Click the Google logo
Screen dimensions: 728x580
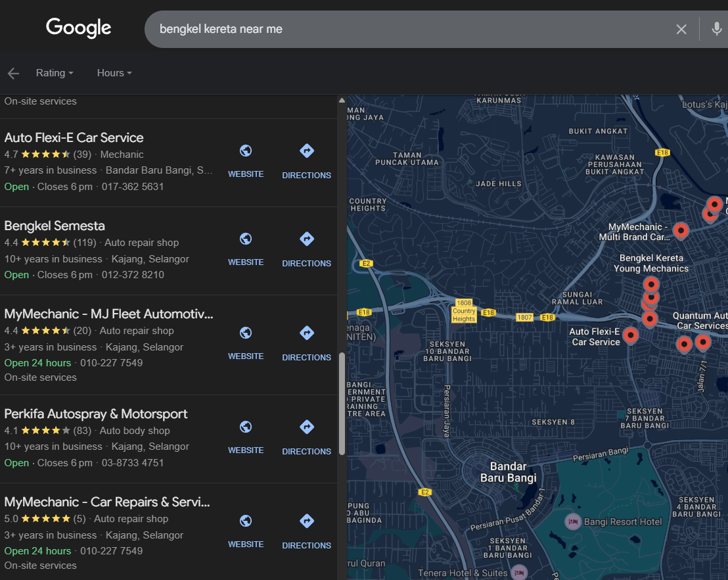pos(78,28)
